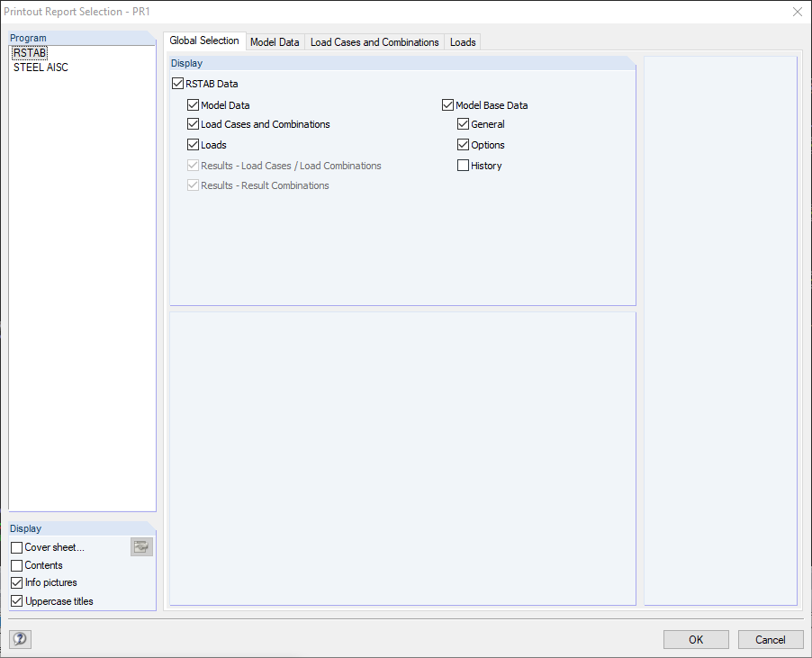Image resolution: width=812 pixels, height=658 pixels.
Task: Switch to the Model Data tab
Action: coord(275,41)
